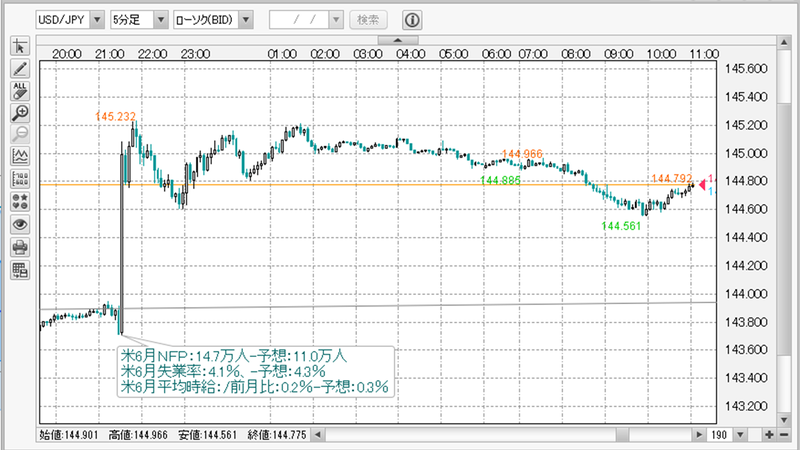The image size is (800, 450).
Task: Click the 144.561 low price label
Action: 621,226
